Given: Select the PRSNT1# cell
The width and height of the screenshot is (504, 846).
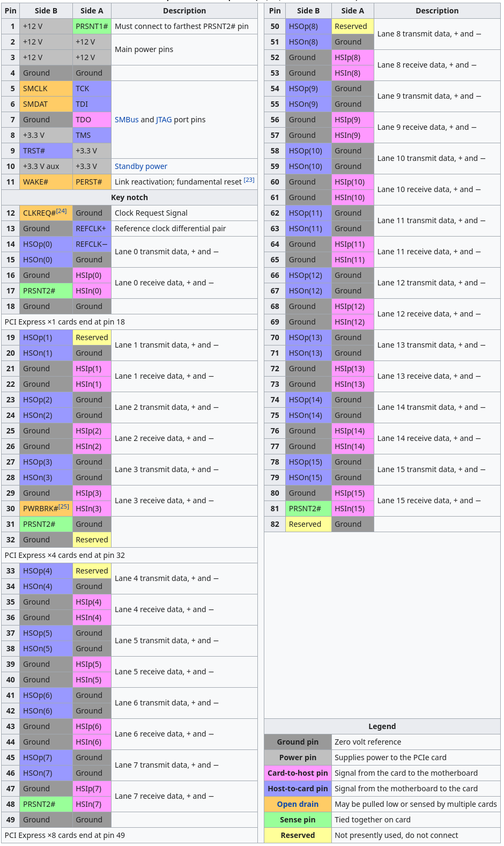Looking at the screenshot, I should (x=92, y=26).
